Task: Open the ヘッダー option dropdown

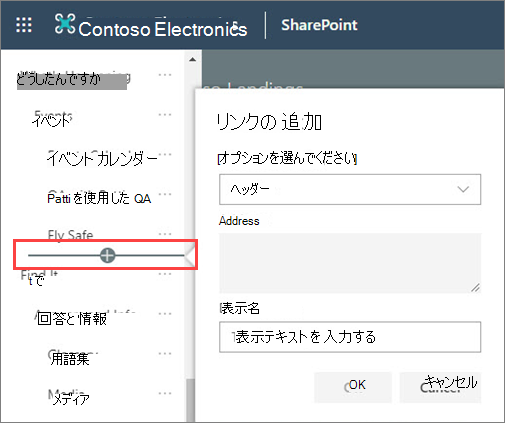Action: (350, 189)
